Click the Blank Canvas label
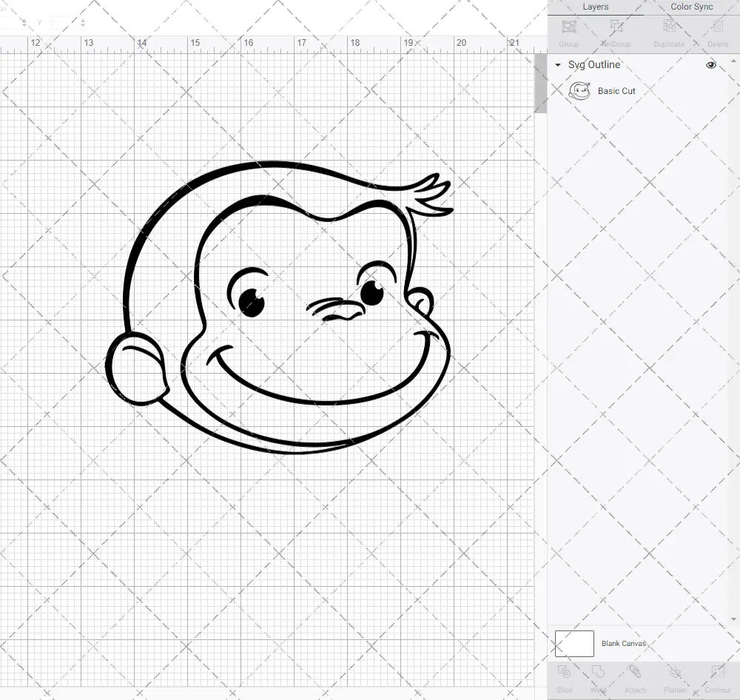 coord(623,644)
